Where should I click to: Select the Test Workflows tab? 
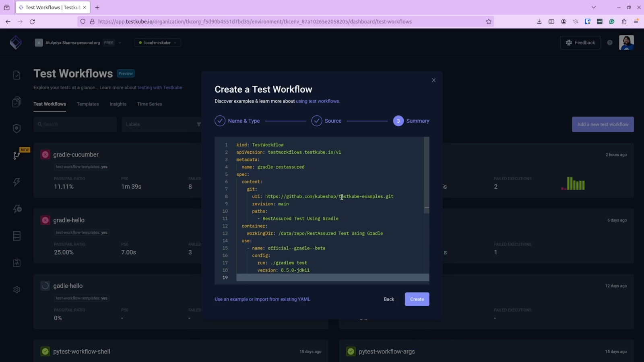(50, 104)
